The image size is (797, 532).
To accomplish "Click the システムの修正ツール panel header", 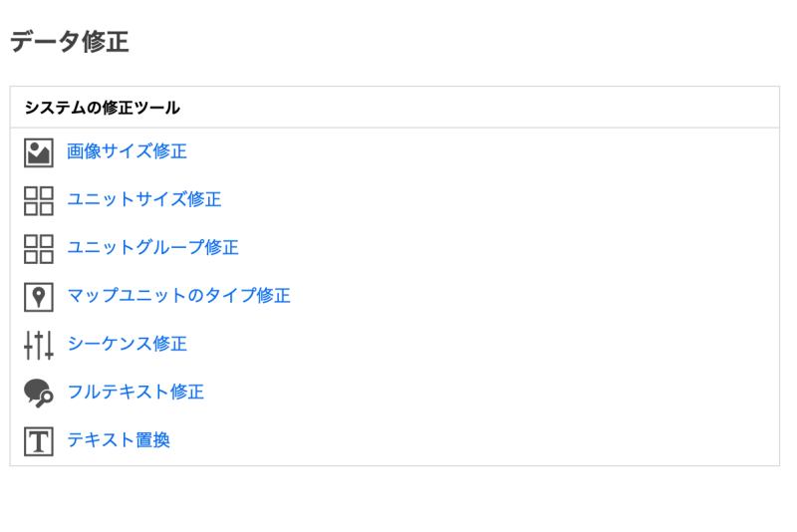I will (x=102, y=108).
